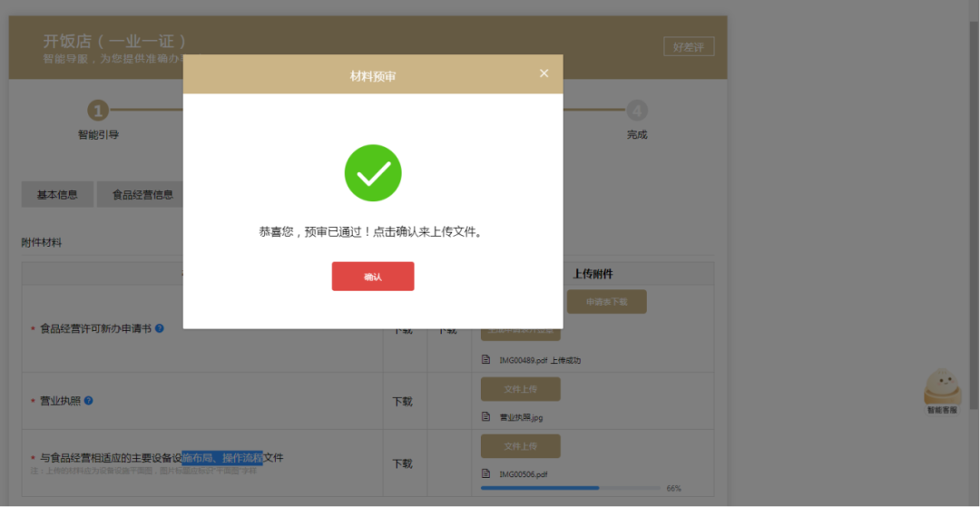This screenshot has height=507, width=980.
Task: Click help icon next to 食品经营许可新办申请书
Action: (x=160, y=328)
